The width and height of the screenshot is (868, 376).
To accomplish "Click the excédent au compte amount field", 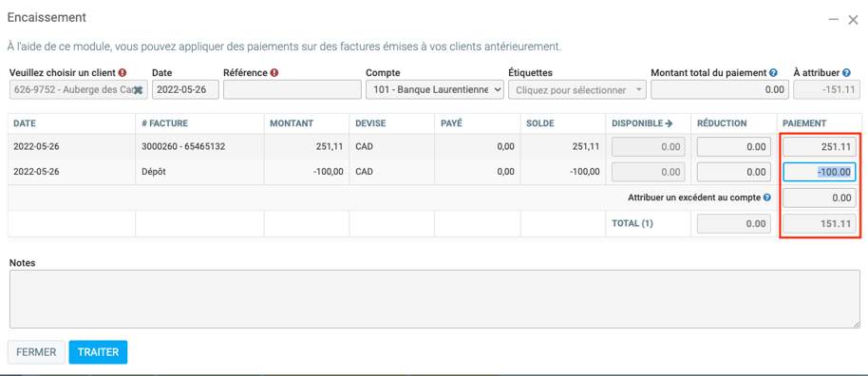I will [x=820, y=197].
